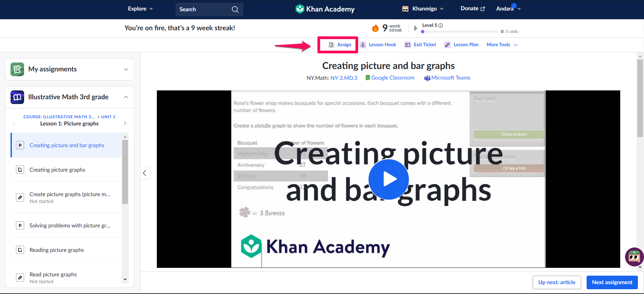Click the external link icon next to Donate

pyautogui.click(x=483, y=9)
